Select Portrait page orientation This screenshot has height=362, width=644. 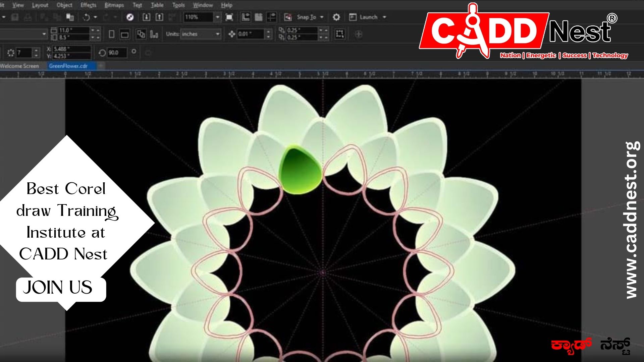pos(112,34)
